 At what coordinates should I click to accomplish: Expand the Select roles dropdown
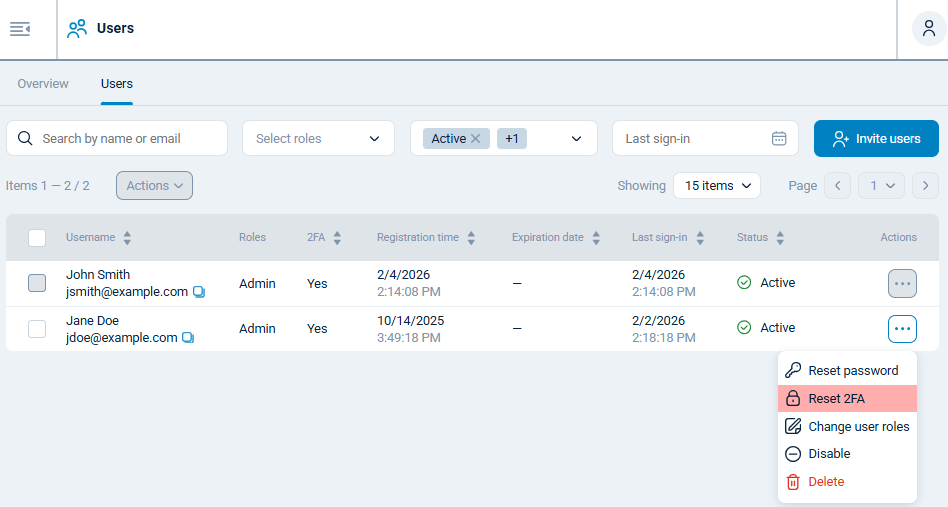tap(318, 139)
